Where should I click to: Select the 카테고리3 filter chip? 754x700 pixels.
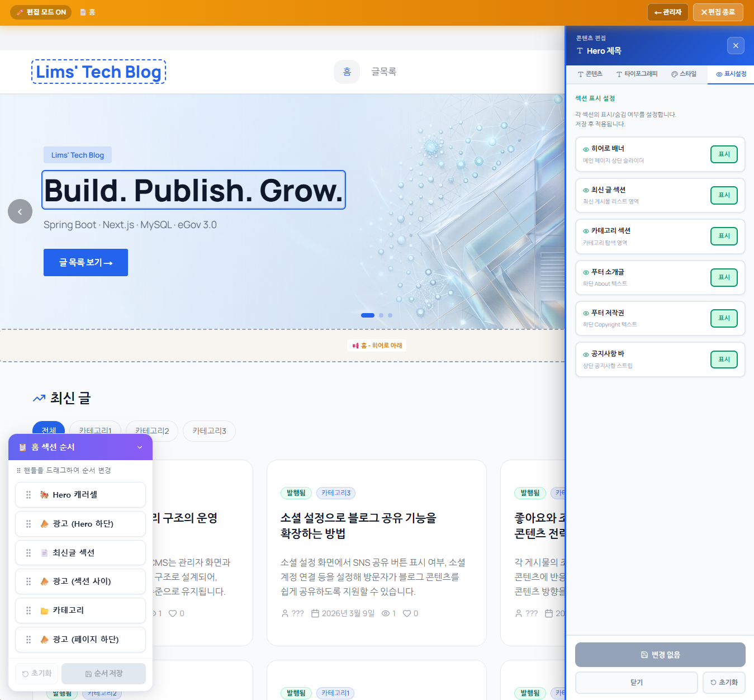209,431
